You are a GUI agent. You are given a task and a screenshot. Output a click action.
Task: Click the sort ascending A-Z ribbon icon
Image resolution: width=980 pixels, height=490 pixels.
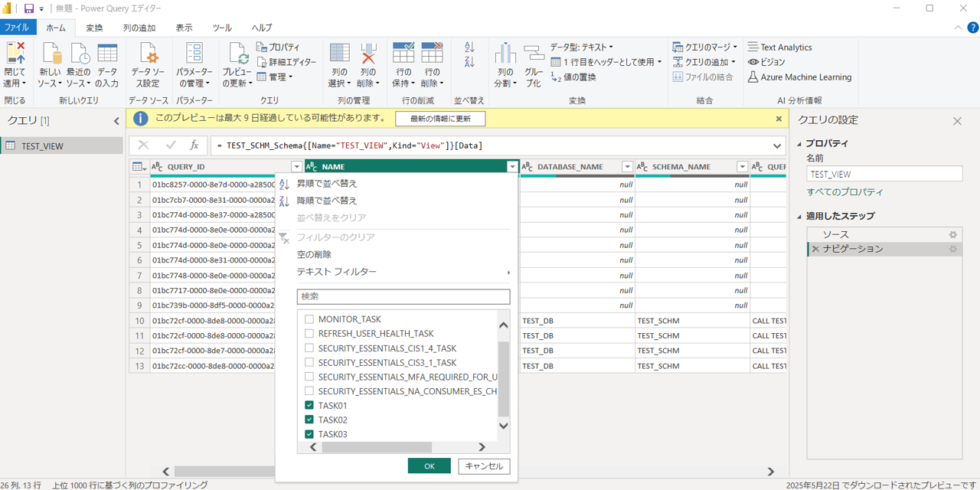click(470, 47)
